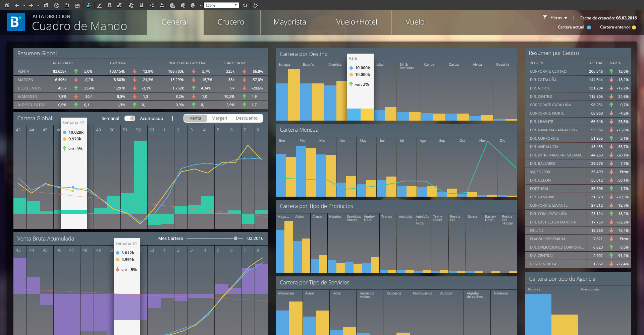Click the 83.638k realizado venta value

click(60, 71)
